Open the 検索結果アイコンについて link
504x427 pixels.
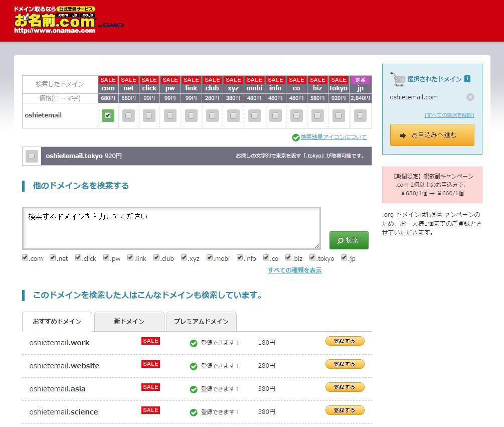point(333,137)
